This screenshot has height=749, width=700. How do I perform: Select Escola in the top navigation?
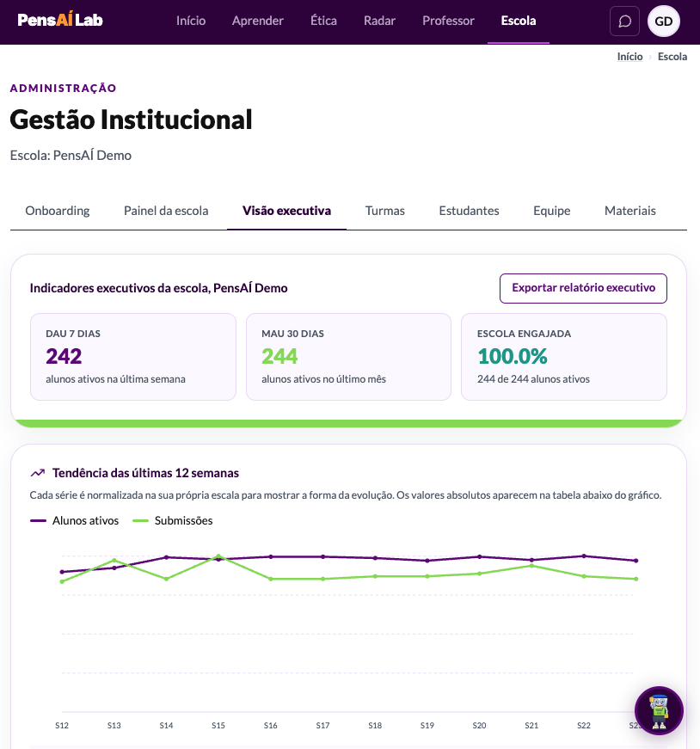(519, 21)
